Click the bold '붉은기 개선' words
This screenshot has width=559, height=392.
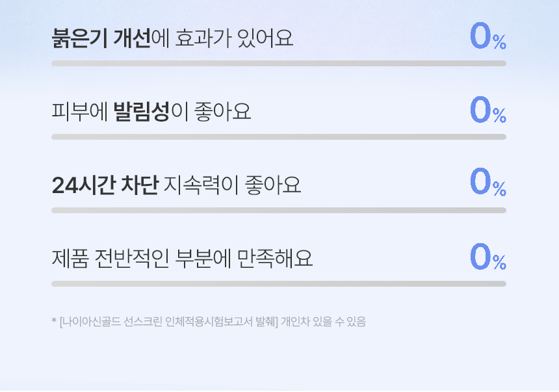(x=101, y=38)
